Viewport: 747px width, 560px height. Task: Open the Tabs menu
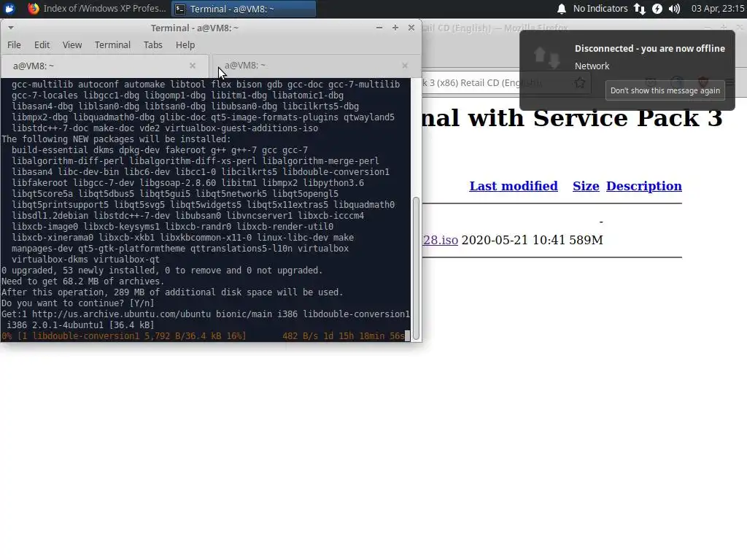tap(153, 44)
